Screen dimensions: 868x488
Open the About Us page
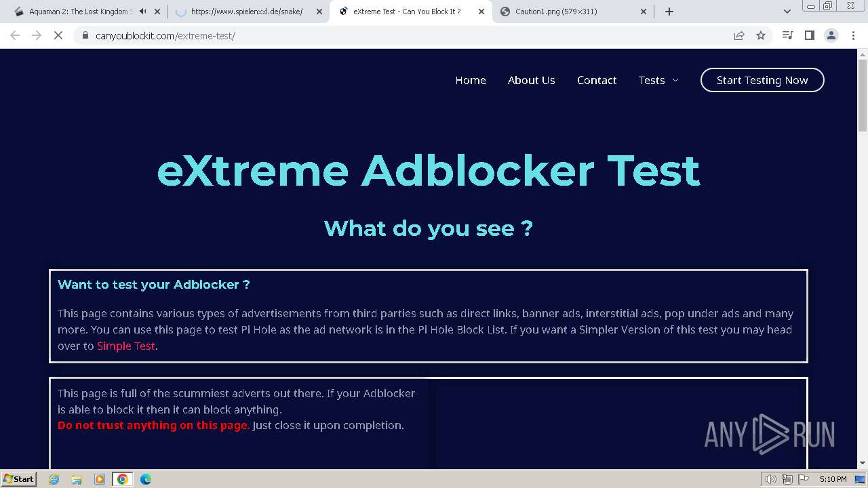tap(532, 80)
